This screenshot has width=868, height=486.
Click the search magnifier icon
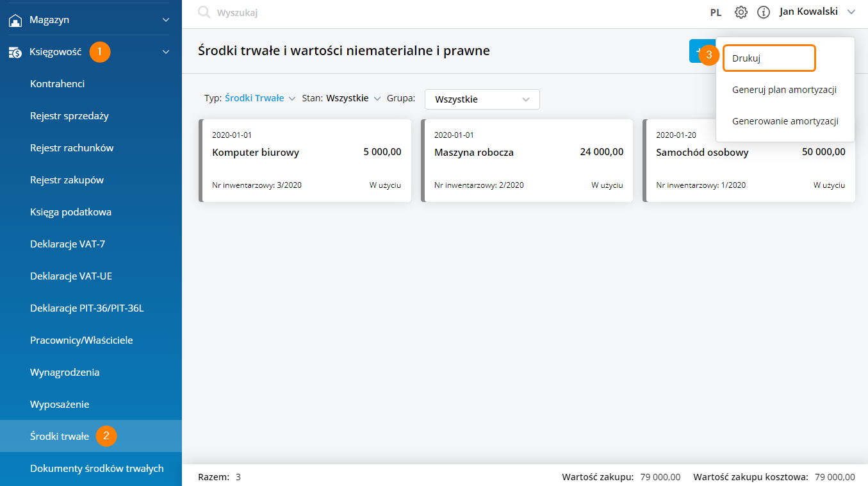[204, 12]
